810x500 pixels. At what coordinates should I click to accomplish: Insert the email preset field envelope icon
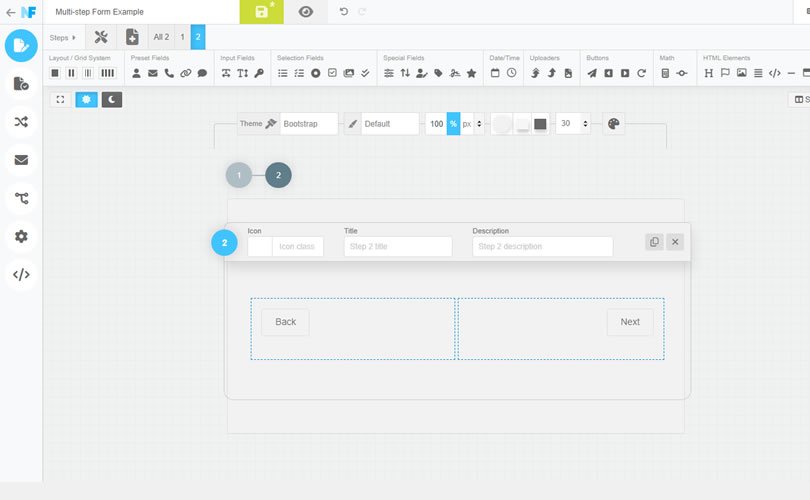coord(153,73)
